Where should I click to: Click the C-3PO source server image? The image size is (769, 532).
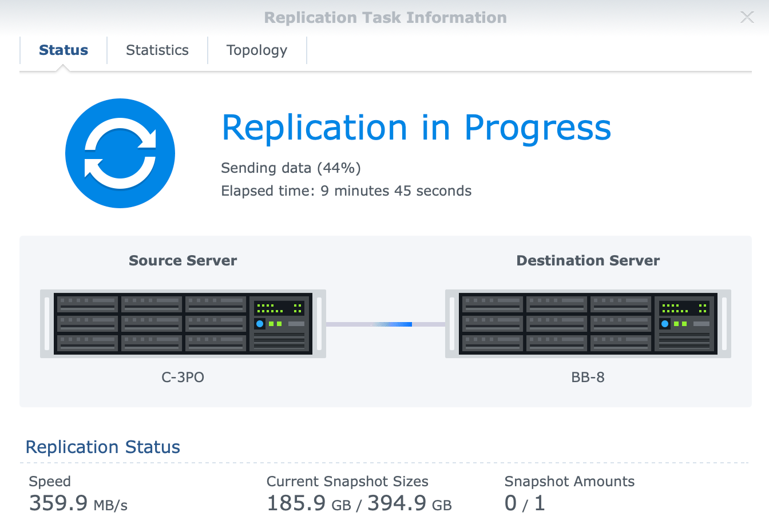pyautogui.click(x=183, y=324)
